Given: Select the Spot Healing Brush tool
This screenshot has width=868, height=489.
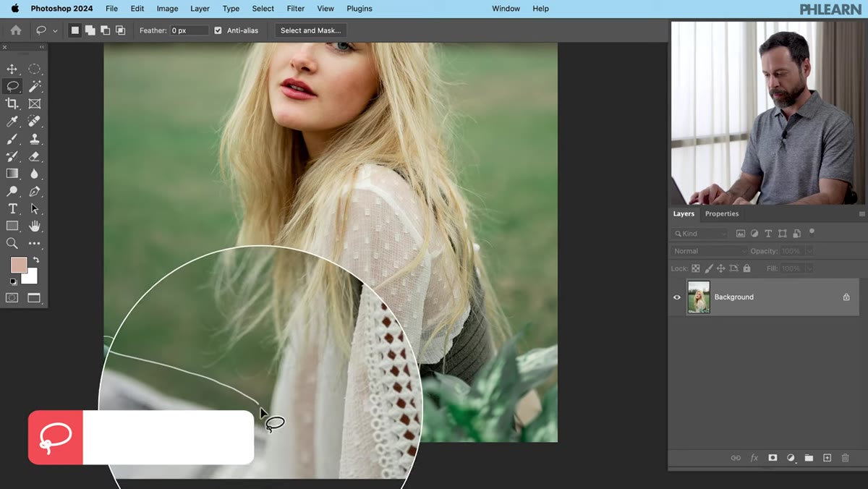Looking at the screenshot, I should (x=34, y=122).
